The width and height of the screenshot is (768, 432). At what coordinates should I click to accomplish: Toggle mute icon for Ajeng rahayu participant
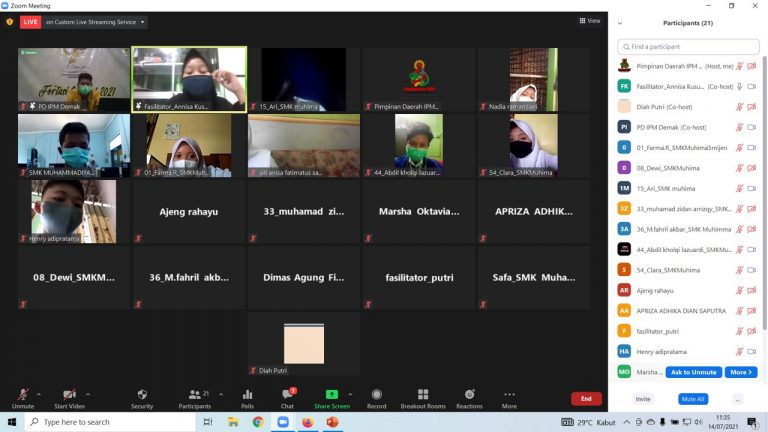point(740,290)
